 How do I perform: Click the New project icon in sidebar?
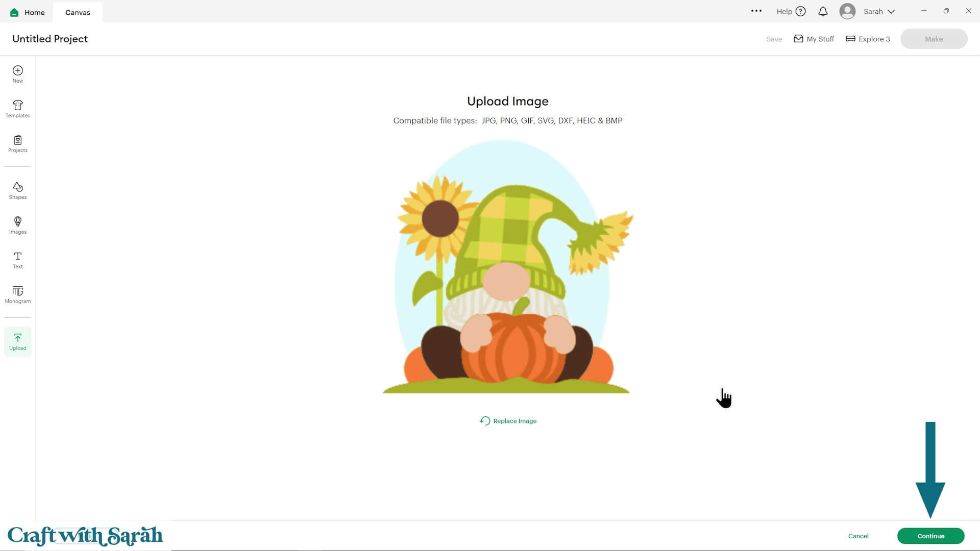pyautogui.click(x=17, y=74)
